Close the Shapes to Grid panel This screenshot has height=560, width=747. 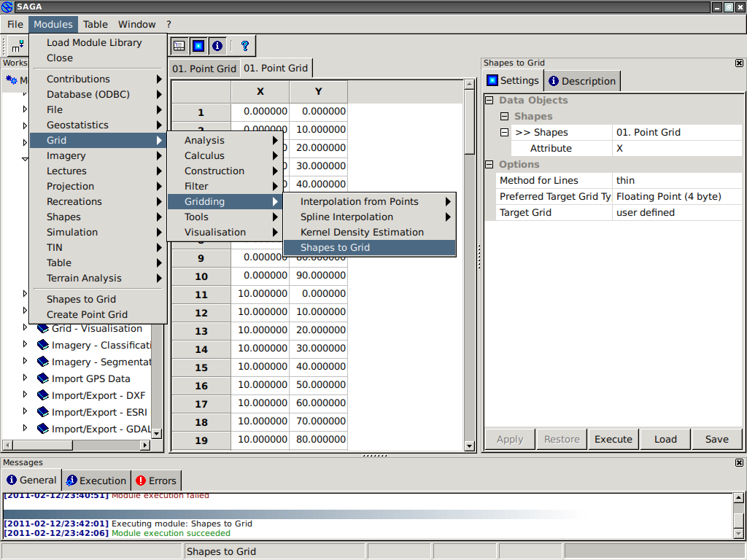point(739,63)
